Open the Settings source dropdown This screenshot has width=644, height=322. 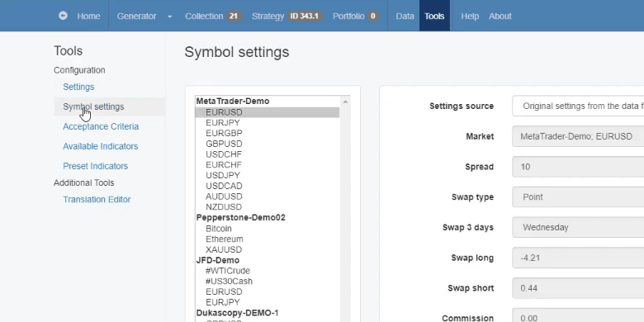pos(578,106)
